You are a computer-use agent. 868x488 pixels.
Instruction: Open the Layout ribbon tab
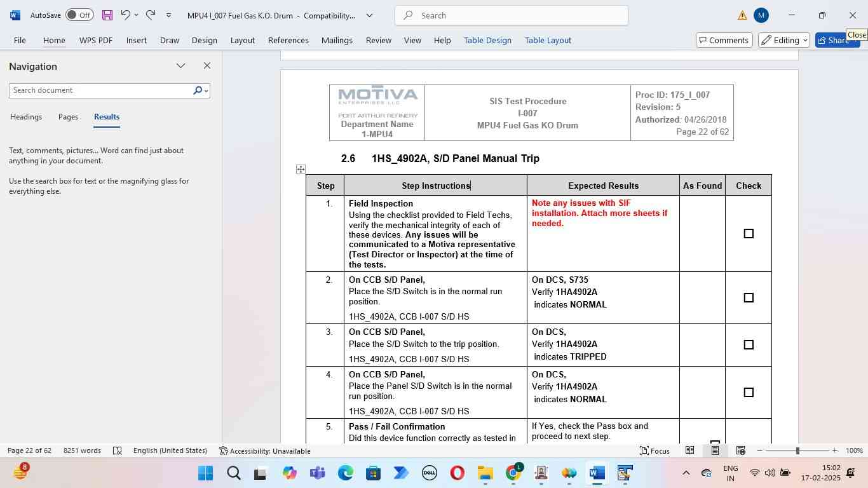pyautogui.click(x=242, y=40)
